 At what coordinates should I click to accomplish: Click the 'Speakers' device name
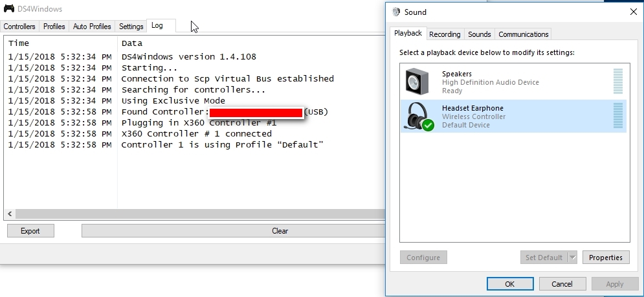point(457,74)
